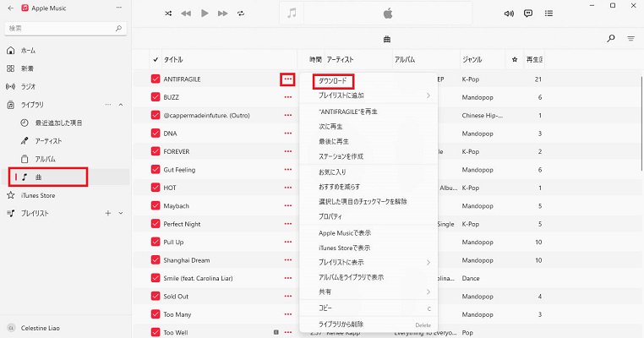Uncheck the HOT song checkbox

point(156,188)
